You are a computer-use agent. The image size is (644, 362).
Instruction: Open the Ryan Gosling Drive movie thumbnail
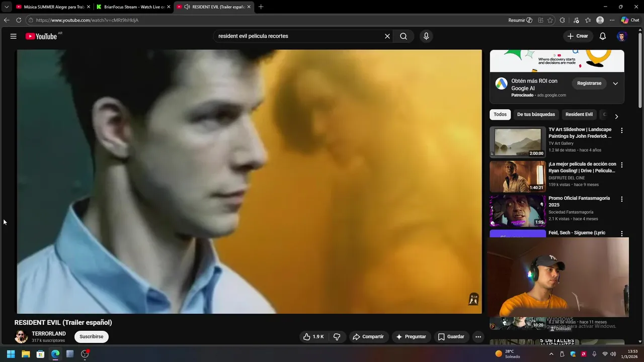tap(518, 176)
